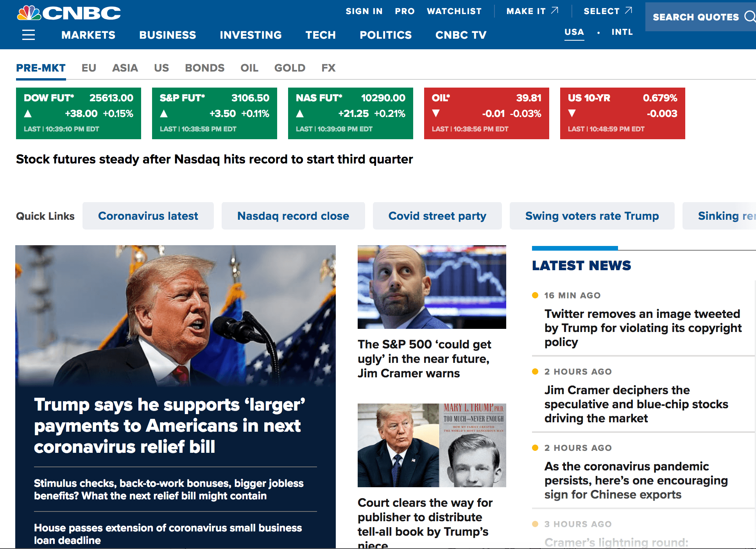This screenshot has width=756, height=549.
Task: Open the Chinese exports encouraging sign story
Action: coord(636,481)
